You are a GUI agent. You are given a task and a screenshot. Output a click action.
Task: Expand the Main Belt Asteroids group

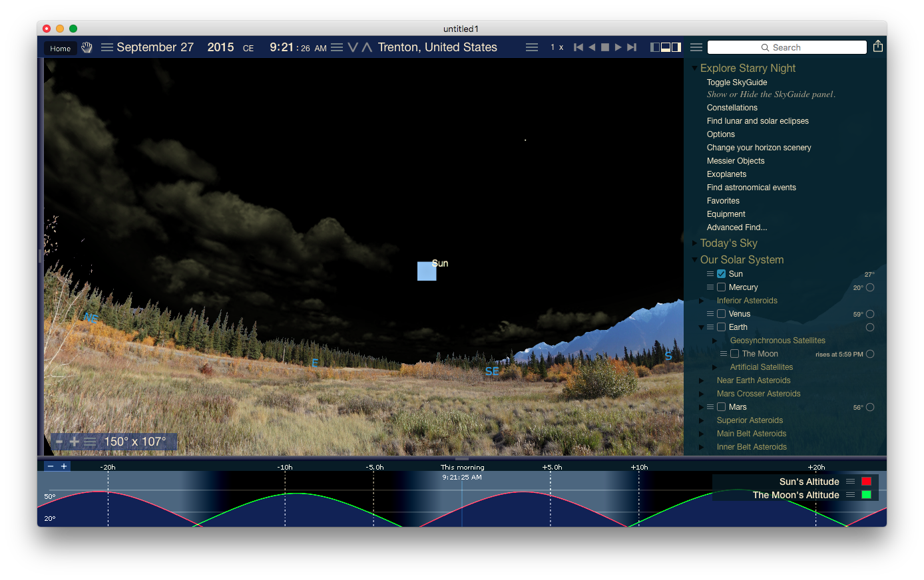coord(701,434)
